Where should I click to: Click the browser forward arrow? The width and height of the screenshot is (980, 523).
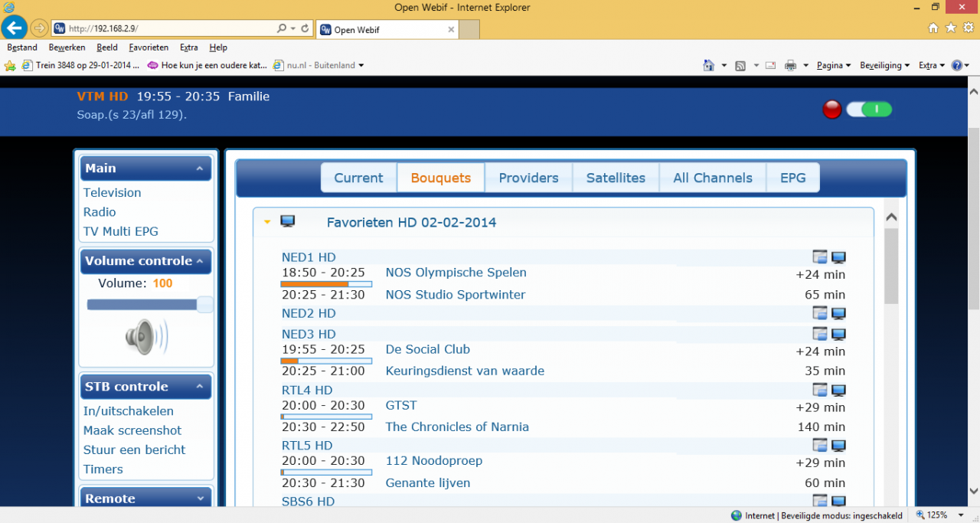39,29
